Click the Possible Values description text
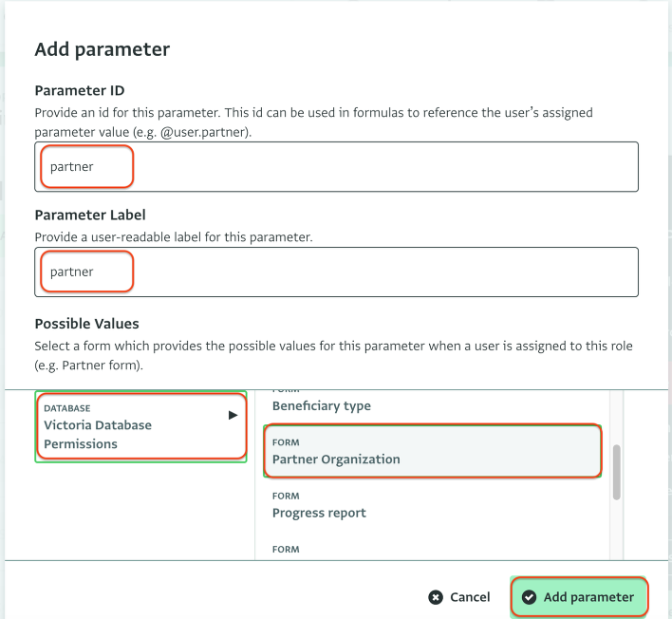This screenshot has width=672, height=619. (x=333, y=355)
